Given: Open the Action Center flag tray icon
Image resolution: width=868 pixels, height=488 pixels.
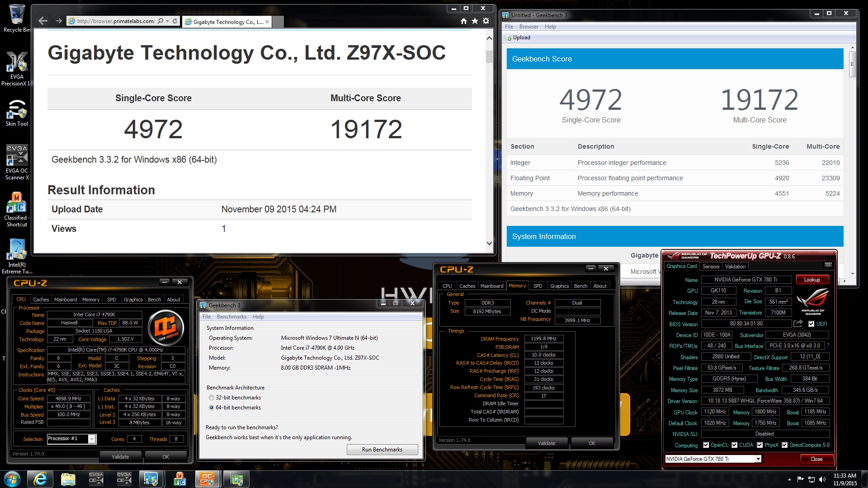Looking at the screenshot, I should pos(801,479).
